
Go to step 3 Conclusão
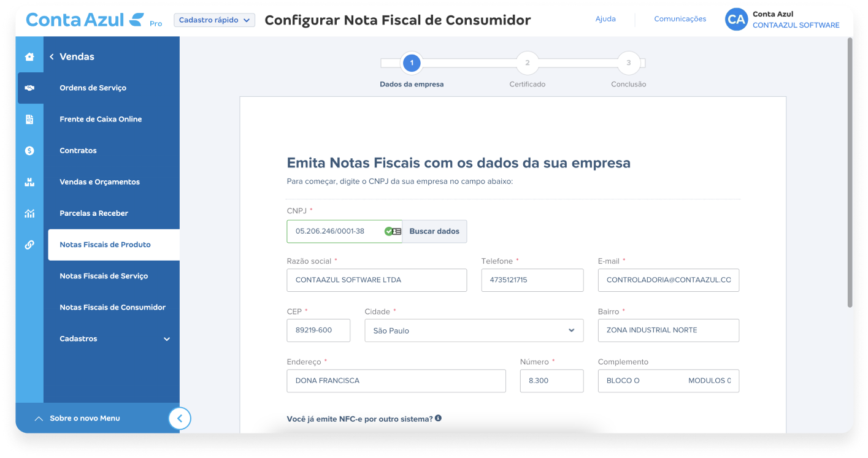coord(628,63)
